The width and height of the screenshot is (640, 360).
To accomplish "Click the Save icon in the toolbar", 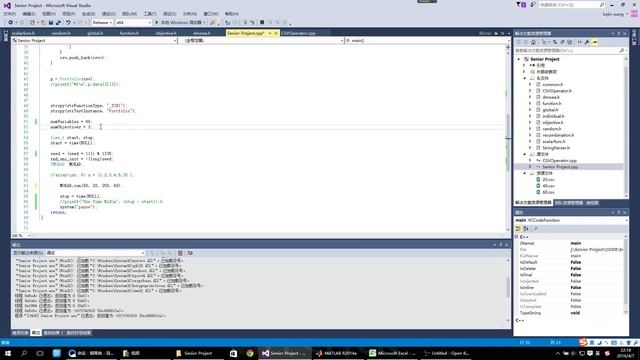I will [51, 22].
